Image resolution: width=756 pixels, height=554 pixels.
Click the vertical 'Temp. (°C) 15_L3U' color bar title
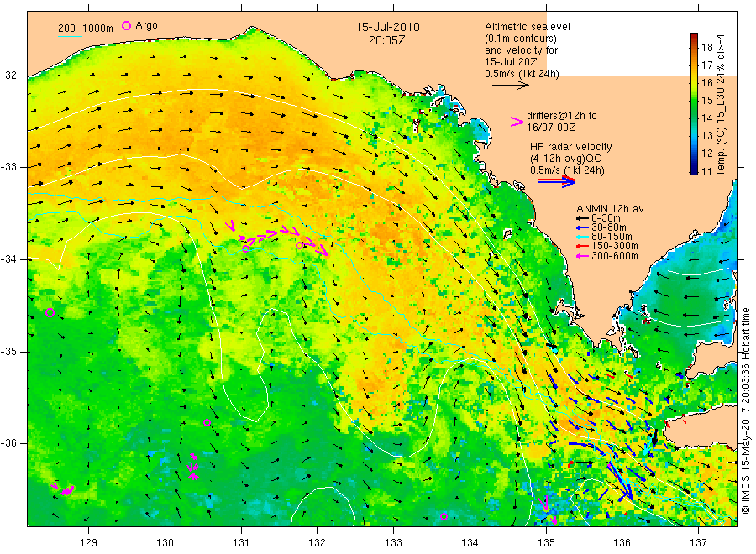[x=721, y=105]
